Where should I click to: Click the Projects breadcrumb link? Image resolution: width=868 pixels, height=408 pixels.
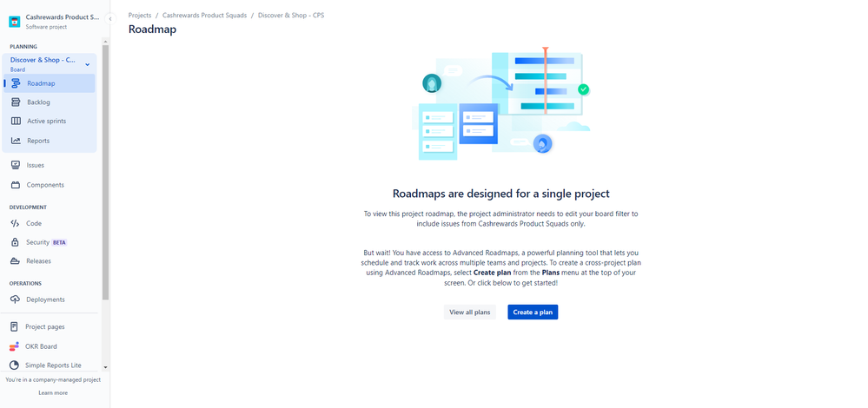pos(140,16)
